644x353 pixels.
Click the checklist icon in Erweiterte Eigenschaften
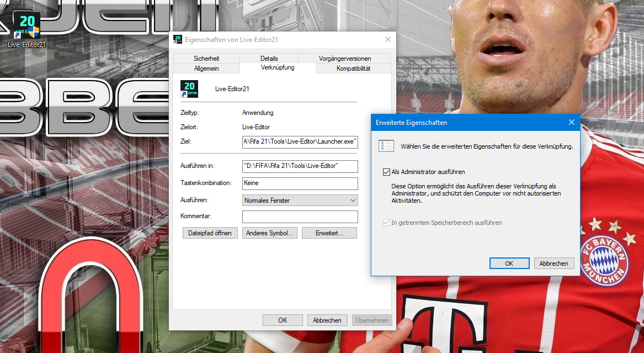(386, 146)
